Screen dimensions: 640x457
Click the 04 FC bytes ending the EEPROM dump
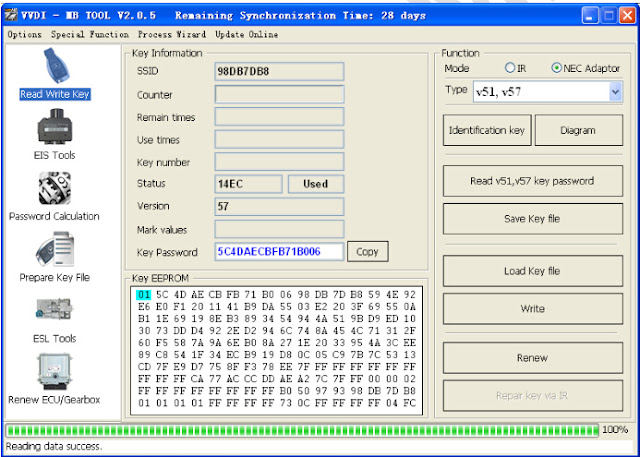(x=401, y=403)
